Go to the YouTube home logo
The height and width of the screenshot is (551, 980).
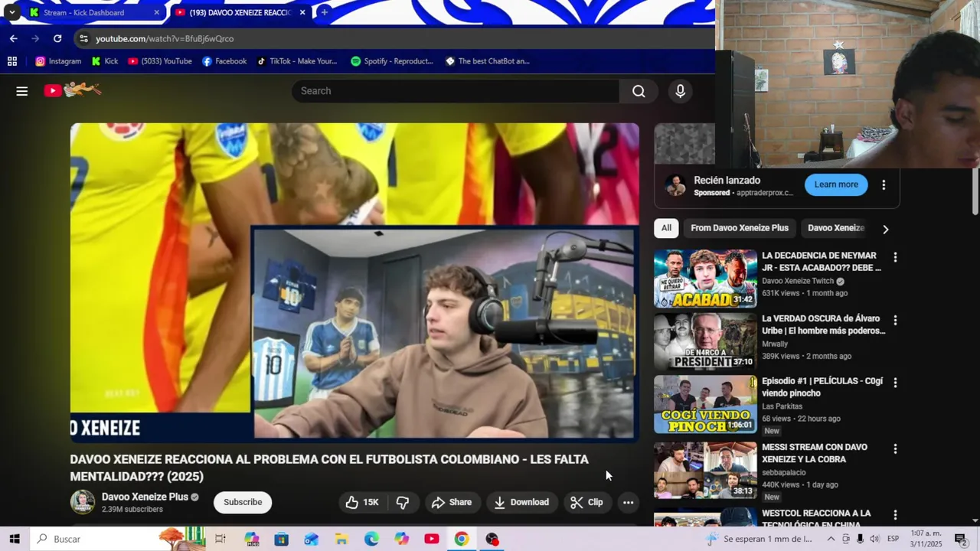click(x=73, y=90)
